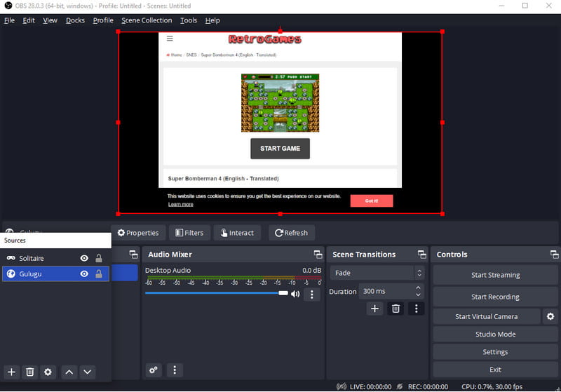
Task: Open the Fade transition dropdown
Action: pos(377,273)
